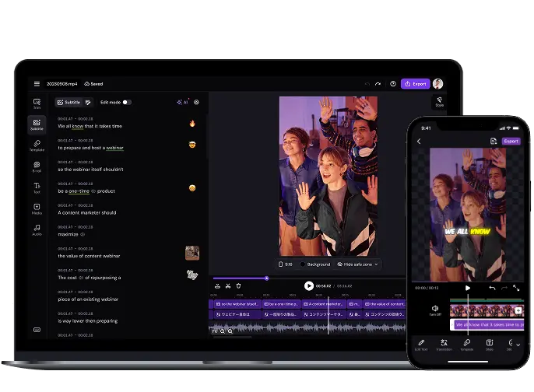Select the Trim tool in left sidebar
The width and height of the screenshot is (534, 392).
[x=37, y=103]
